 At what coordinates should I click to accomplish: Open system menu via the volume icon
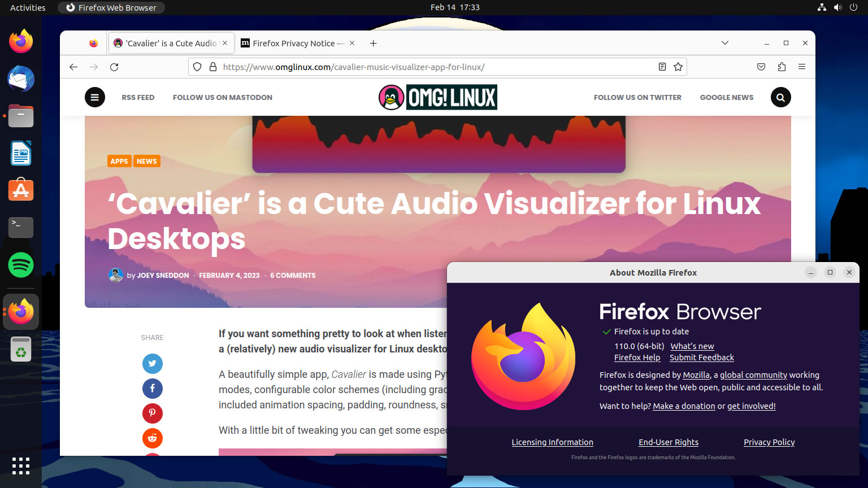(837, 7)
